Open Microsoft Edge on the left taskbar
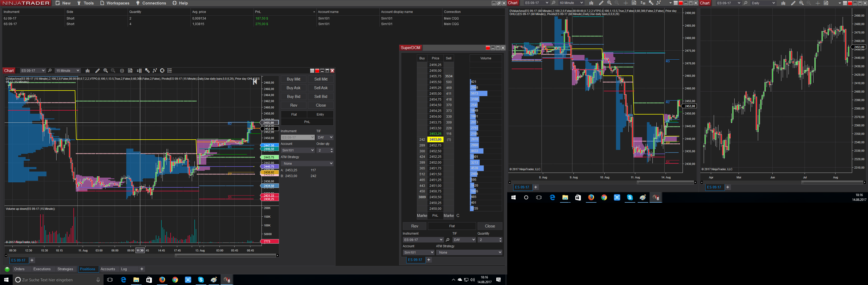Image resolution: width=868 pixels, height=285 pixels. pos(123,280)
